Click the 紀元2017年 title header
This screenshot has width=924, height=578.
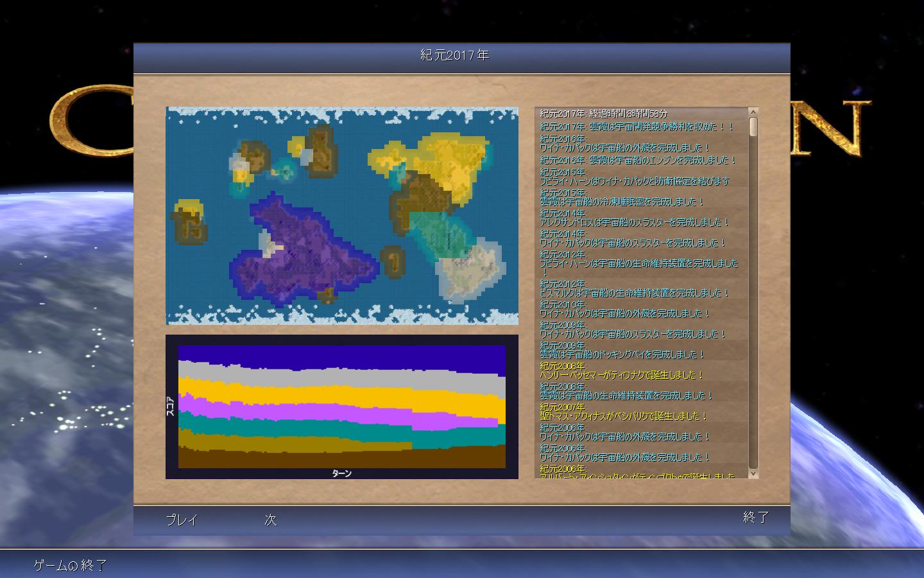tap(455, 55)
